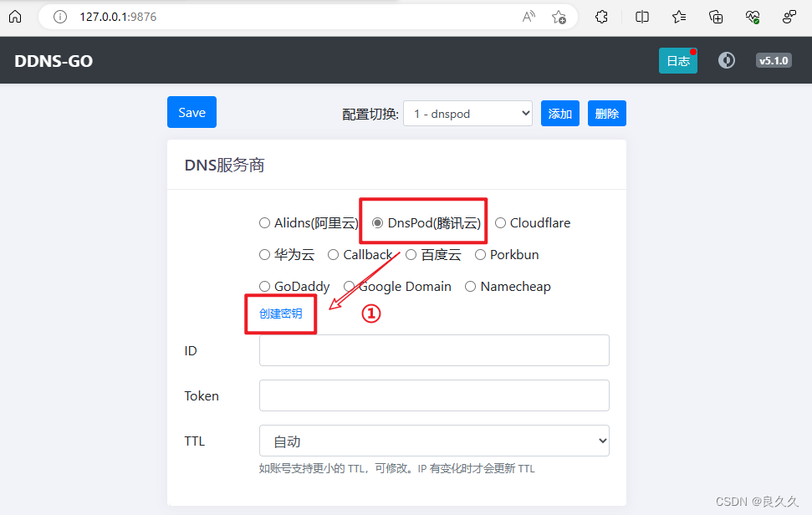Click the 创建密钥 link
This screenshot has width=812, height=515.
pyautogui.click(x=280, y=314)
